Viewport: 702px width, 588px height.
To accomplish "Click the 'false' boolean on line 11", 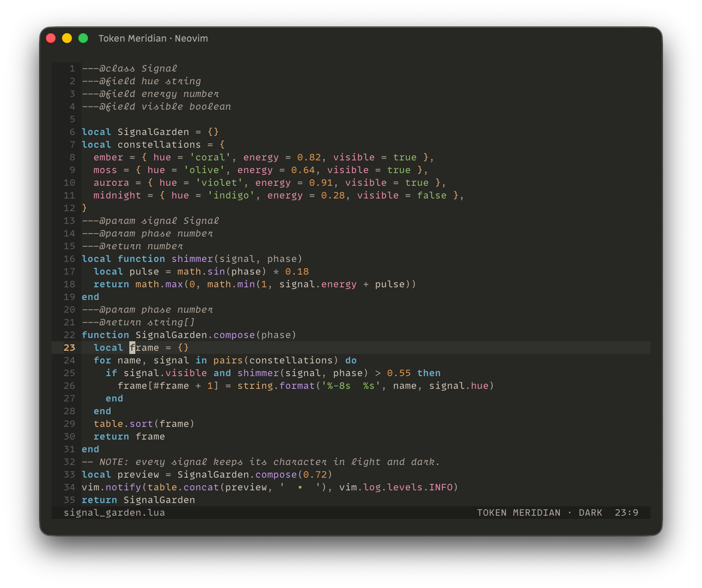I will point(432,195).
